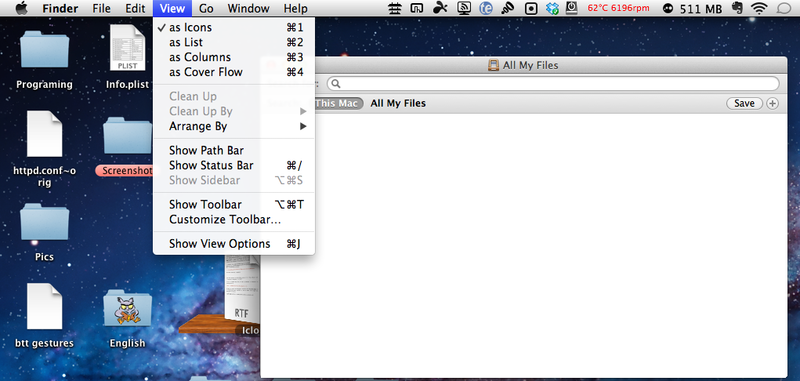Expand the Arrange By submenu
Image resolution: width=800 pixels, height=381 pixels.
pos(234,126)
